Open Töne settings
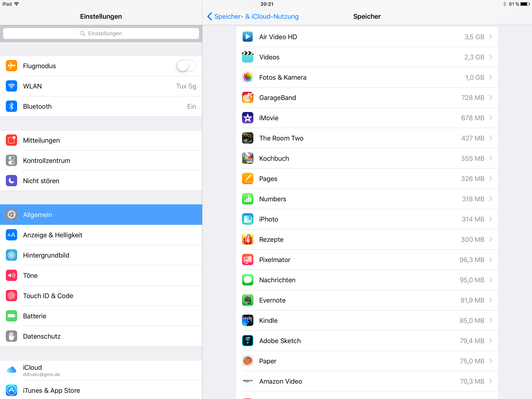The height and width of the screenshot is (399, 532). point(101,275)
